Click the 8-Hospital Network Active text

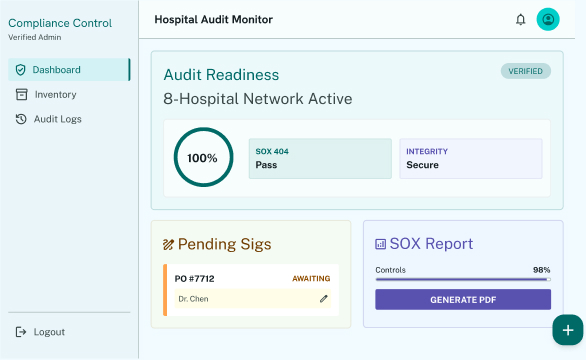(258, 99)
